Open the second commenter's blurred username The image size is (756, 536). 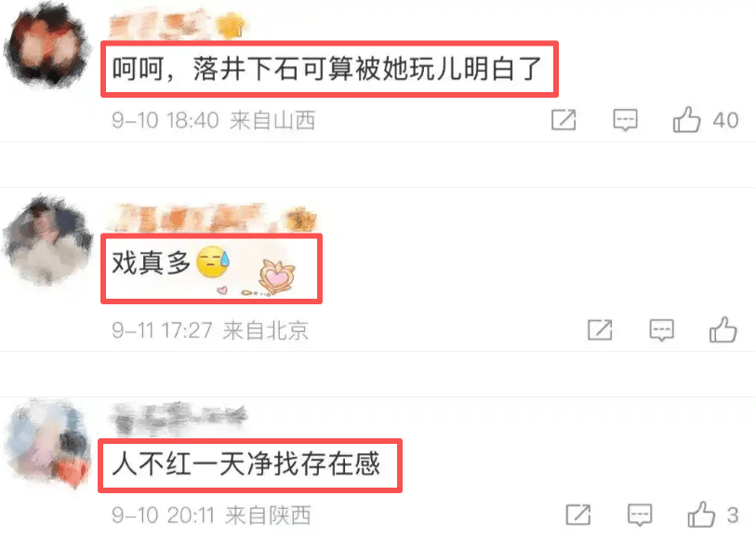(x=212, y=218)
